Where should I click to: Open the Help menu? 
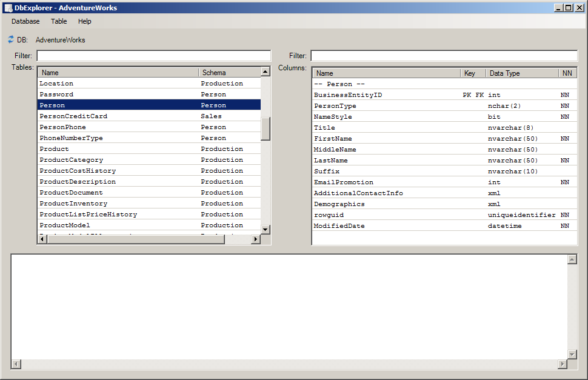(85, 21)
